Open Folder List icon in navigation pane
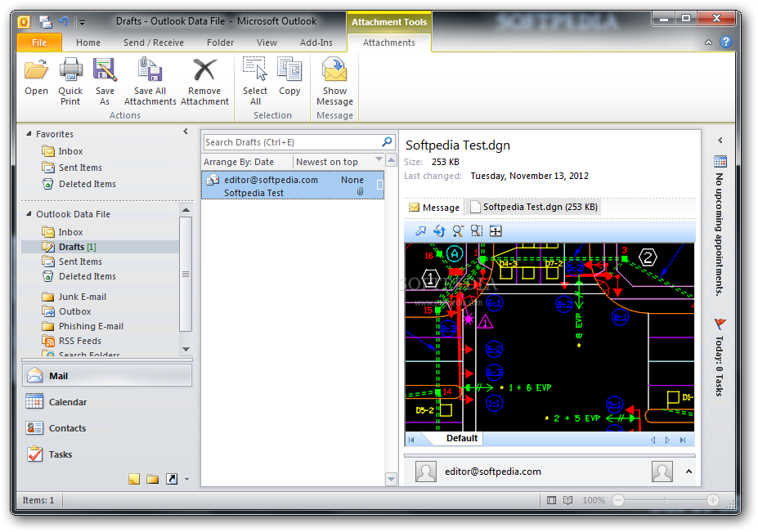 (x=152, y=479)
